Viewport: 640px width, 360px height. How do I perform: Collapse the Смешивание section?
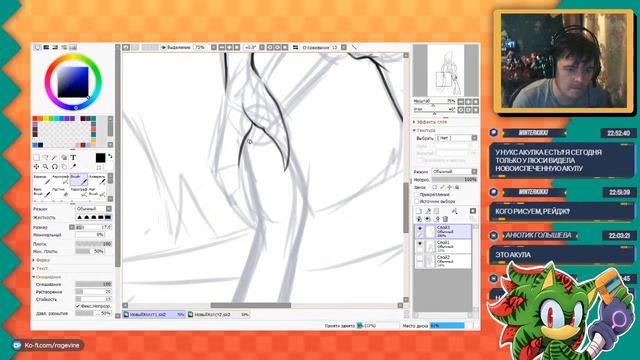(x=47, y=277)
